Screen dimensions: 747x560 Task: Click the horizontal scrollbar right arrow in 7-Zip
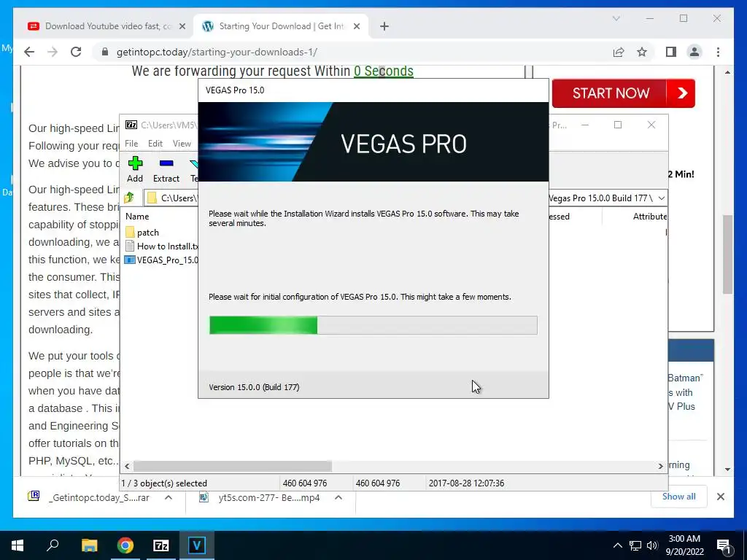click(660, 466)
